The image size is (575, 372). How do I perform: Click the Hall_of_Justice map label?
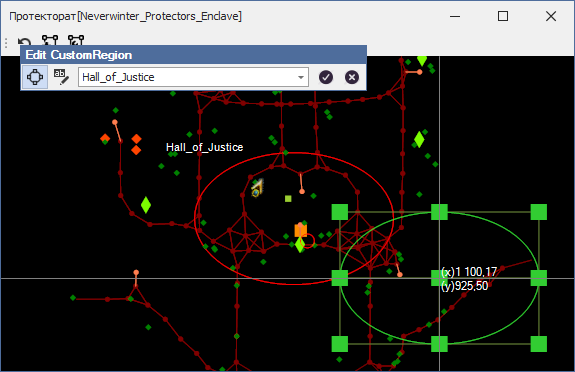[204, 147]
